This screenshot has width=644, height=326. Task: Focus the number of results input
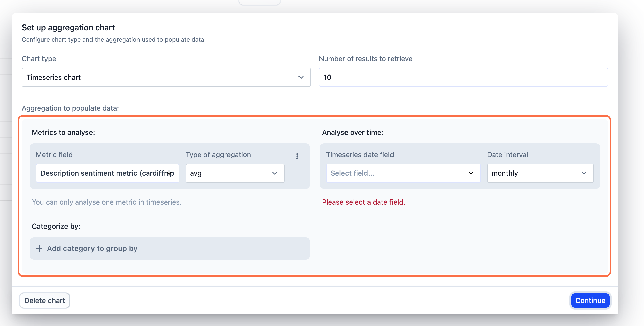[x=463, y=77]
